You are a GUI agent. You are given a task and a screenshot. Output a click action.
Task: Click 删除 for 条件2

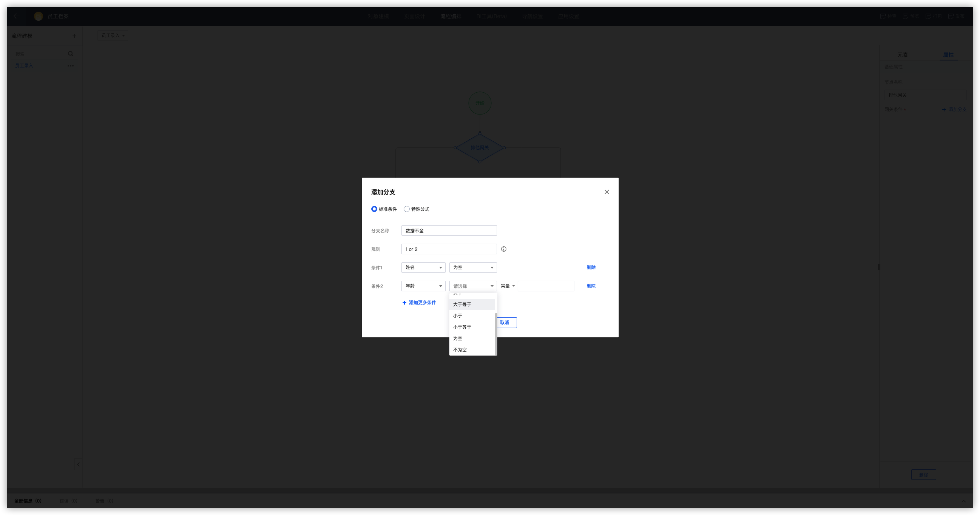(591, 286)
